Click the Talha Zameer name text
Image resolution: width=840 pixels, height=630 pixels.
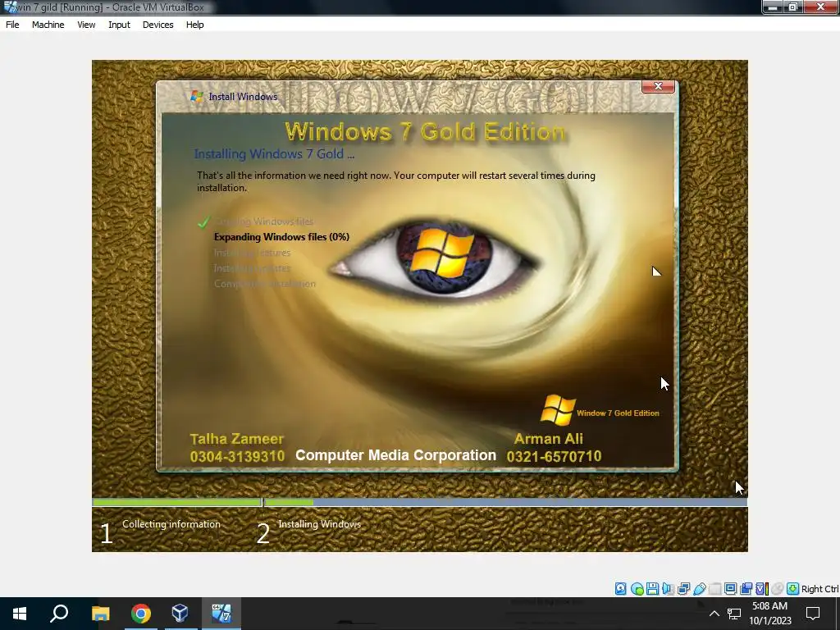pos(237,440)
